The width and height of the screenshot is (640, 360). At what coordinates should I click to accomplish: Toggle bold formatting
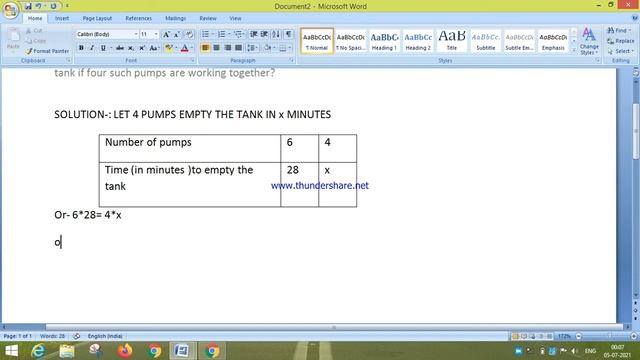[x=81, y=48]
